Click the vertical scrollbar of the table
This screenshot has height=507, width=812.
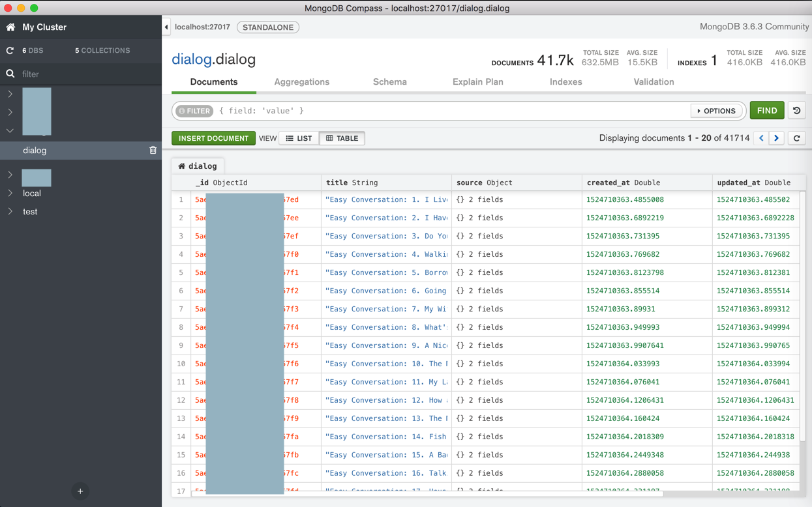[x=803, y=316]
